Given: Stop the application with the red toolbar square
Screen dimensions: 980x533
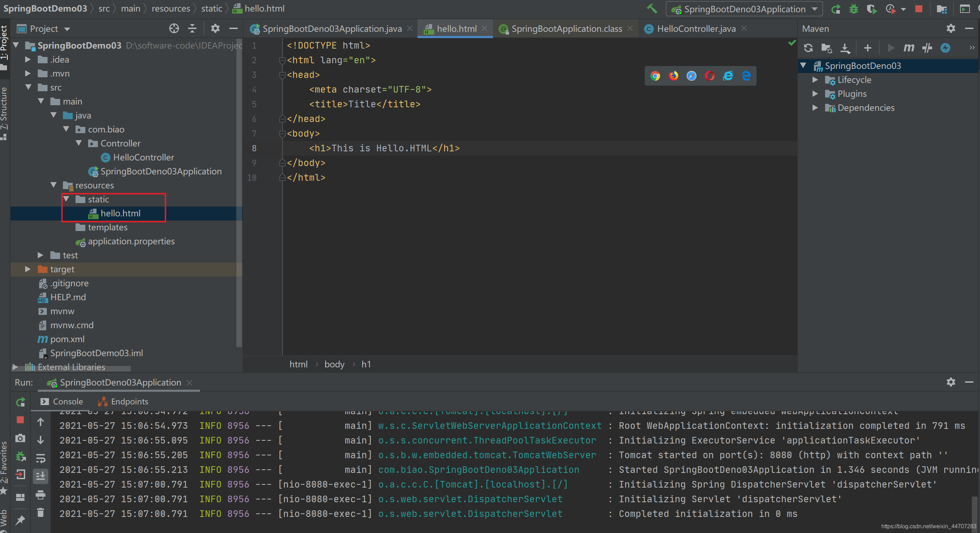Looking at the screenshot, I should pyautogui.click(x=918, y=9).
